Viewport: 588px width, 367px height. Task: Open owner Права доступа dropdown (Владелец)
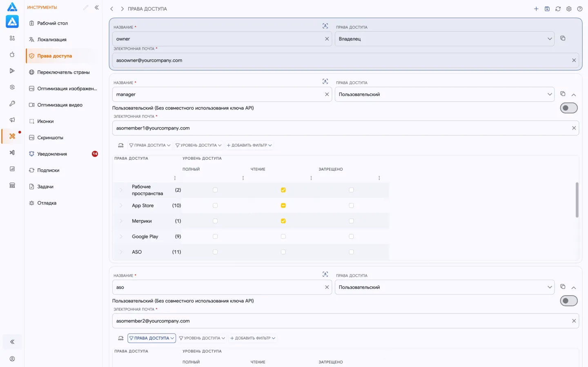tap(444, 39)
